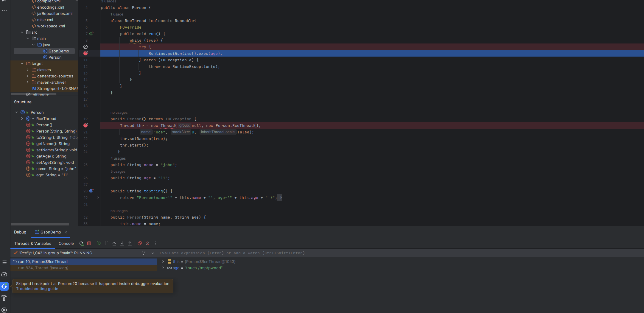Expand the generated-sources folder
644x313 pixels.
coord(28,76)
